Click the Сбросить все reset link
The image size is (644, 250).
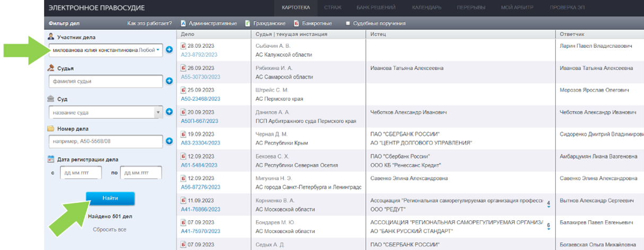(x=109, y=229)
